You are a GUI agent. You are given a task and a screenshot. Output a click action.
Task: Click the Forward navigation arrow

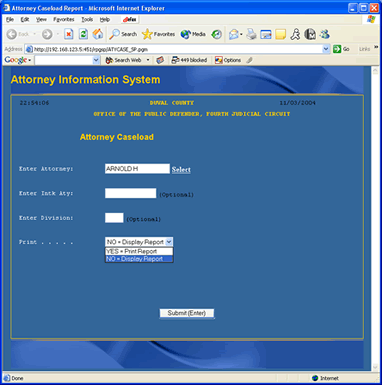47,34
